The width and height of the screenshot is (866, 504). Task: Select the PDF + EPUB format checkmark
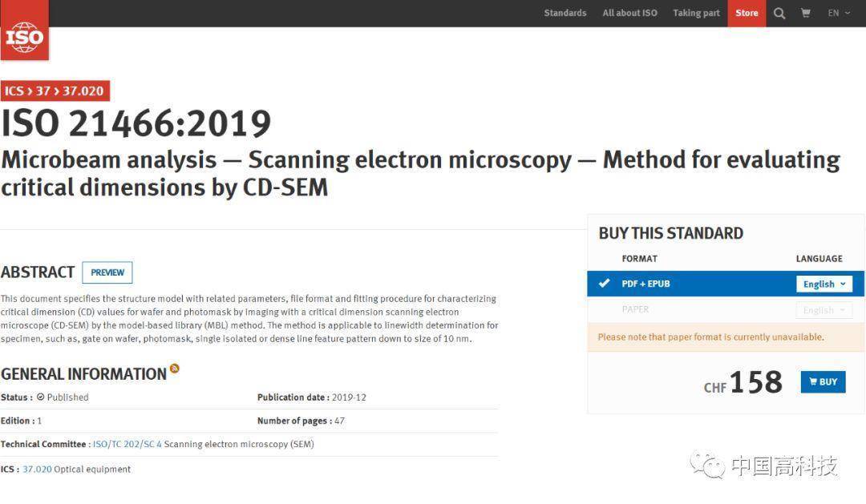click(x=604, y=284)
